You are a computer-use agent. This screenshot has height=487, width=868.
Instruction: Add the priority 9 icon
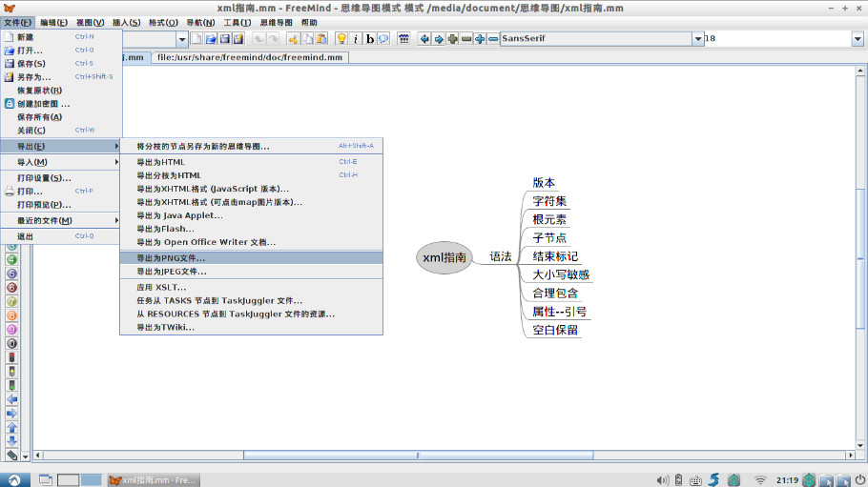tap(11, 330)
